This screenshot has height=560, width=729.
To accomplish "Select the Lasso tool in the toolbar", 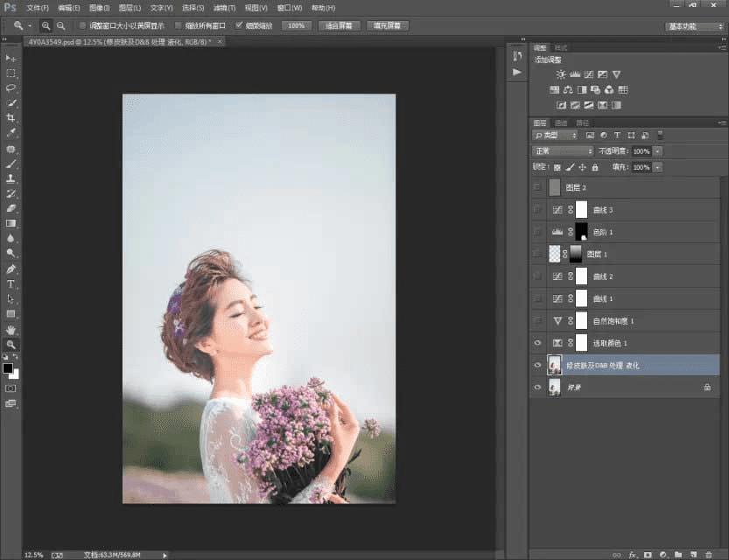I will coord(11,87).
